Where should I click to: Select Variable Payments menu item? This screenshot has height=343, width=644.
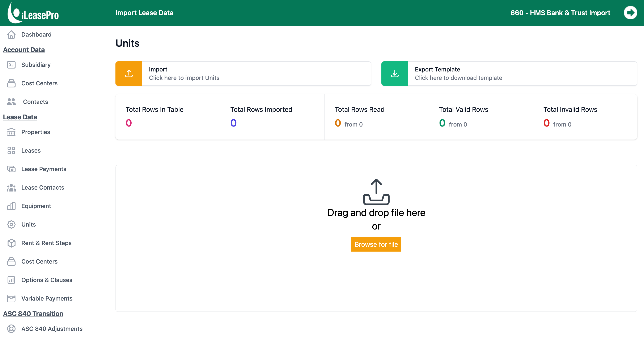coord(47,299)
